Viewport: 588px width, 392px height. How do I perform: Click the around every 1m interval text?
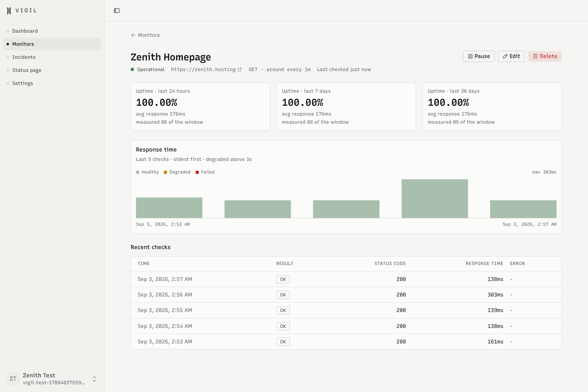tap(288, 69)
